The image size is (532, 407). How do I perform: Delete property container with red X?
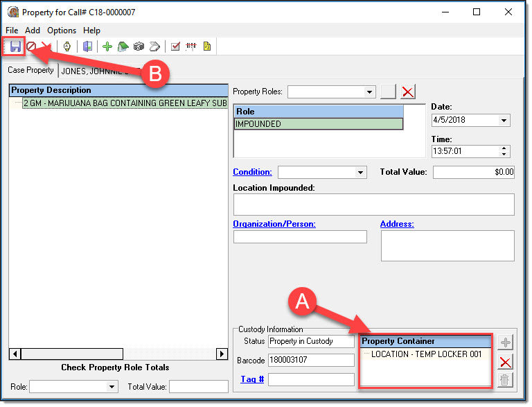(x=506, y=361)
